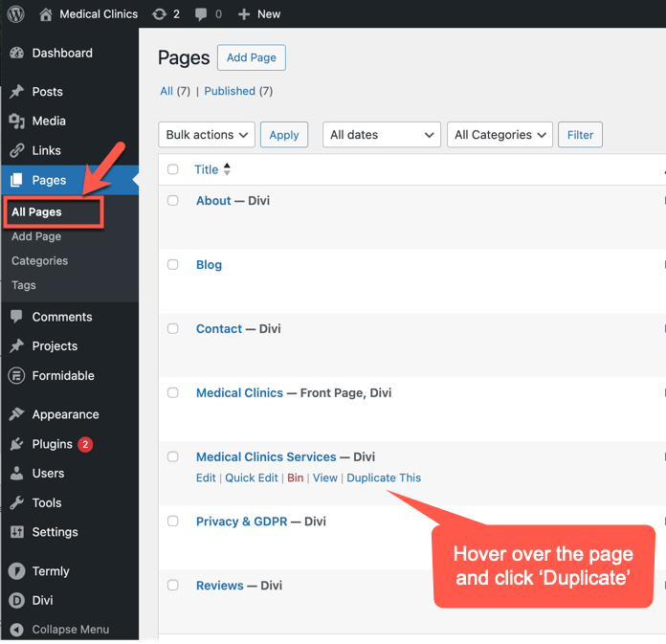Image resolution: width=666 pixels, height=644 pixels.
Task: Open the Appearance menu item
Action: click(65, 414)
